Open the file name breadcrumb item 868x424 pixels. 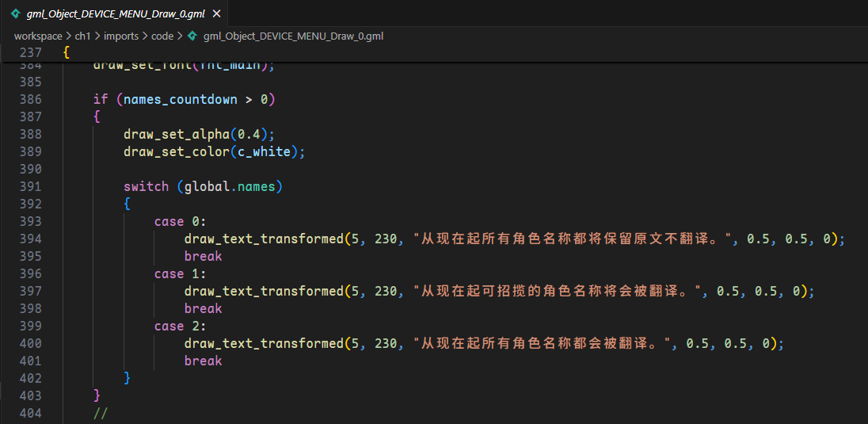point(293,36)
